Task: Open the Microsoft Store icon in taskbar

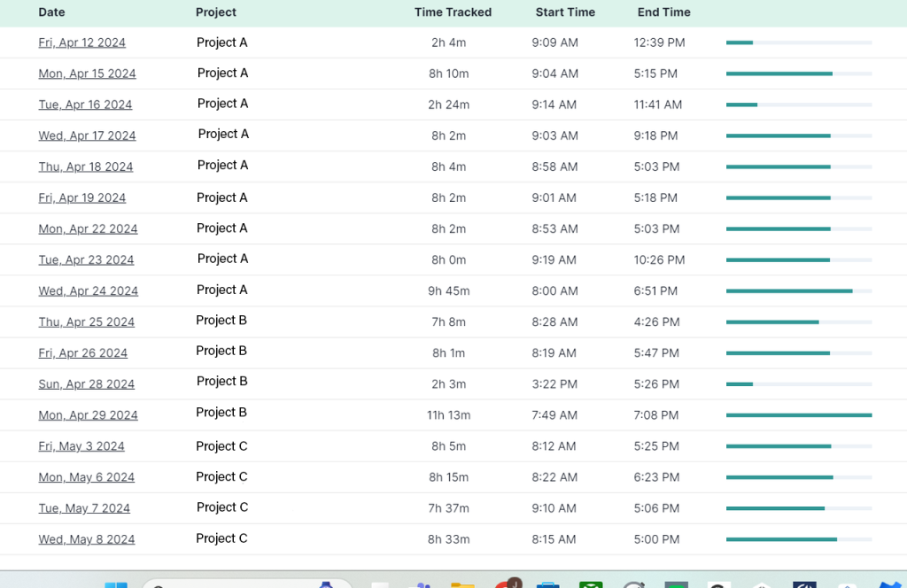Action: [x=548, y=584]
